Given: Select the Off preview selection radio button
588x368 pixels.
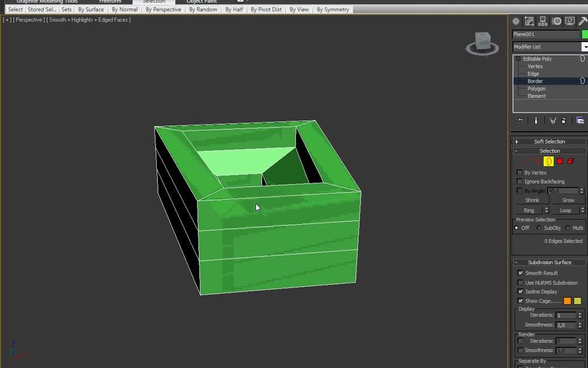Looking at the screenshot, I should tap(517, 228).
